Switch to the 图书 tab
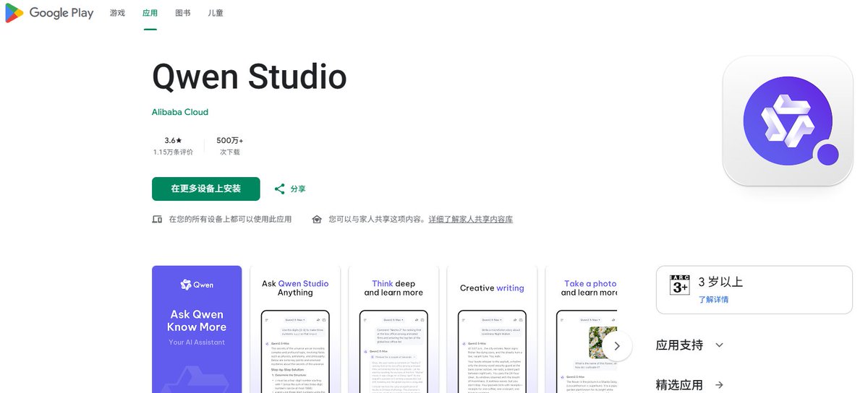Screen dimensions: 868x393 click(183, 13)
